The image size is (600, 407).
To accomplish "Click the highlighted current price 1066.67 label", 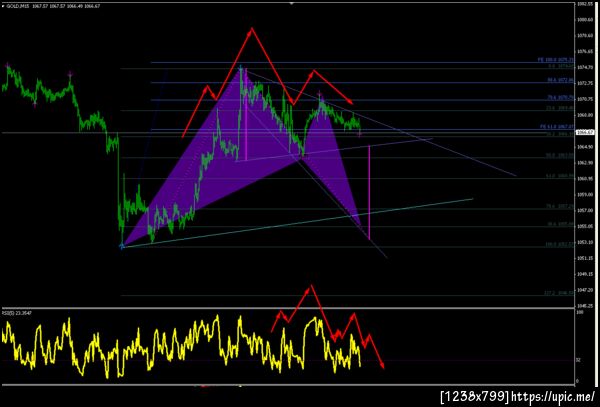I will (587, 132).
